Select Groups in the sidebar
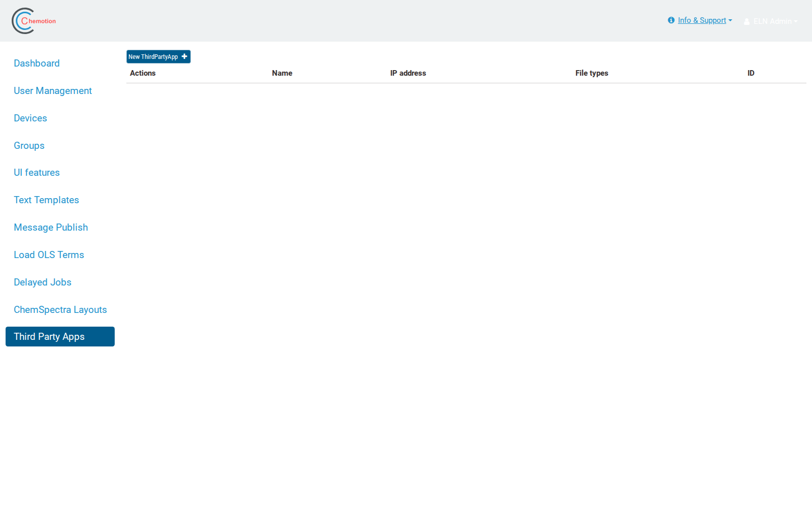Screen dimensions: 812x508 tap(29, 146)
